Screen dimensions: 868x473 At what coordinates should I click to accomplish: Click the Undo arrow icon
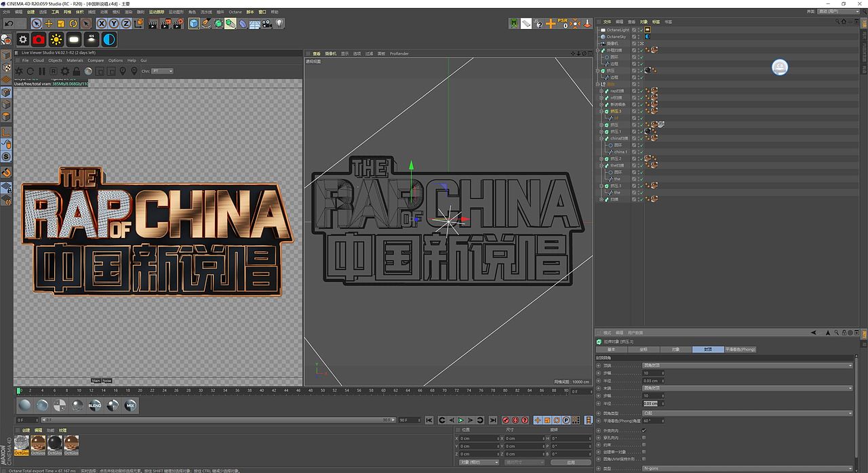pyautogui.click(x=9, y=24)
